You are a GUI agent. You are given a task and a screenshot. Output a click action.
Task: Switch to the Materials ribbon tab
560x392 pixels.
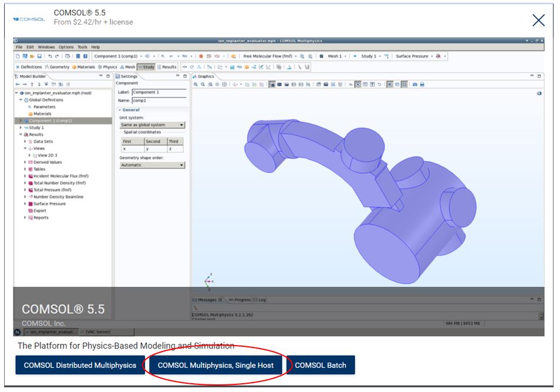pyautogui.click(x=83, y=67)
